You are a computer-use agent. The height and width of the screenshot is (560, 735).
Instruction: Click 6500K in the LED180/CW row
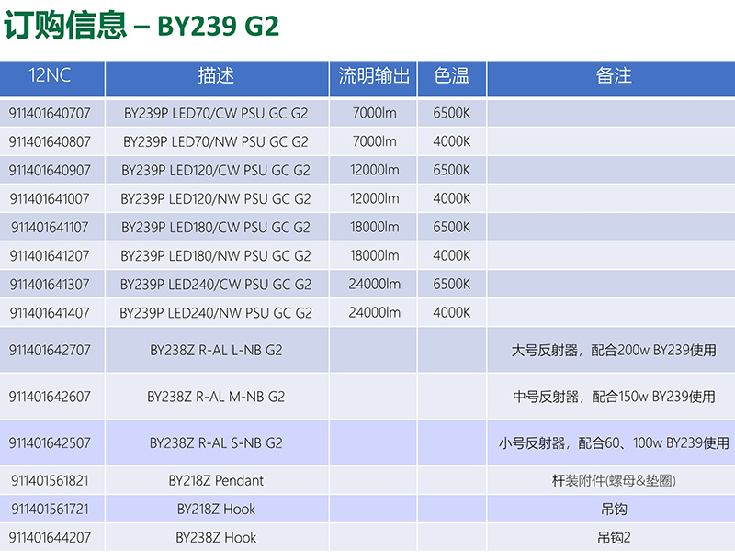click(x=451, y=228)
